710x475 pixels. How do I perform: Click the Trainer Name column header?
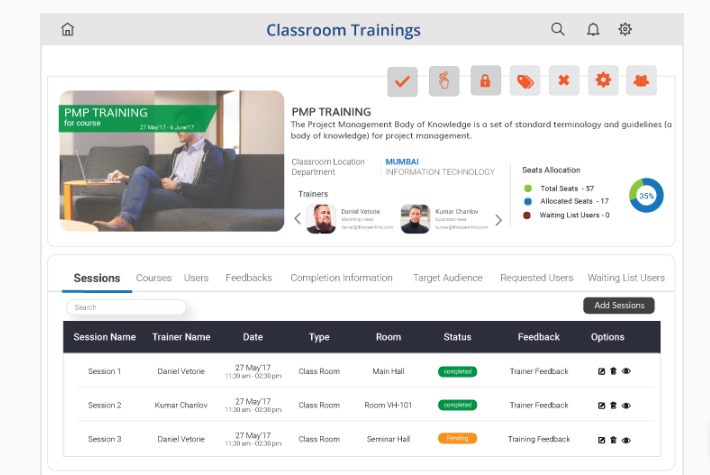point(181,337)
